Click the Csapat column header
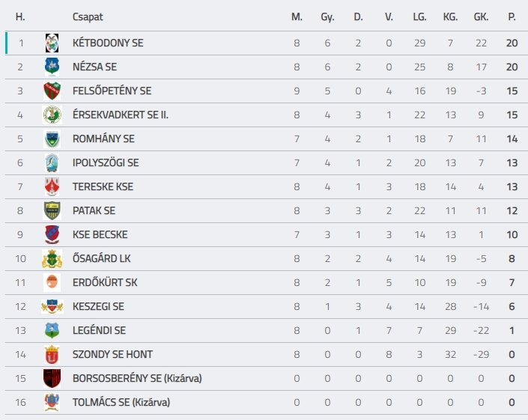This screenshot has height=420, width=528. click(88, 16)
